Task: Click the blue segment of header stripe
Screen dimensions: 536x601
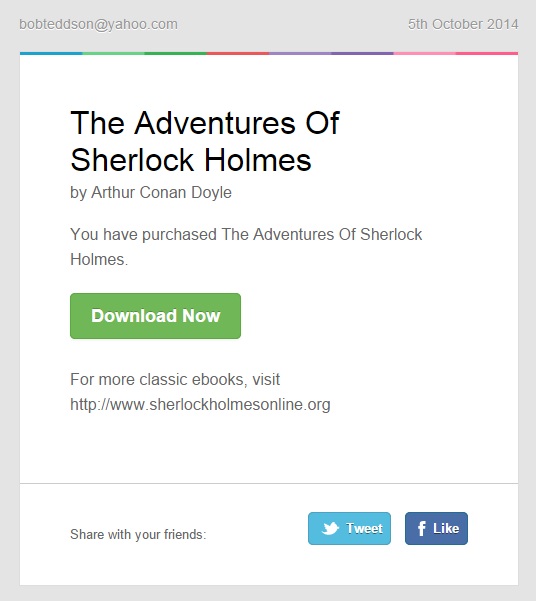Action: click(51, 53)
